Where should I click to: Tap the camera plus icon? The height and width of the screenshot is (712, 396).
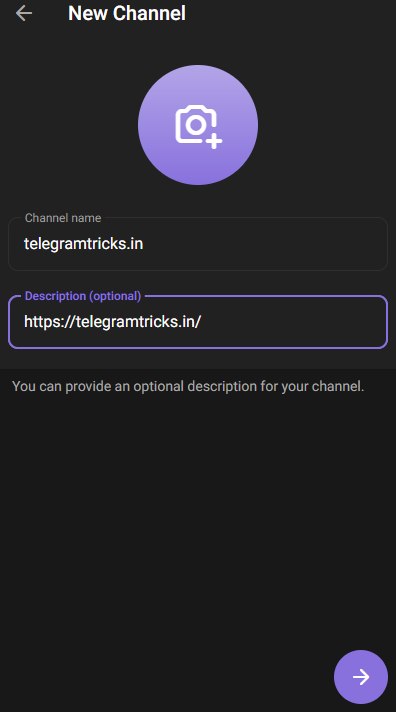[x=199, y=127]
